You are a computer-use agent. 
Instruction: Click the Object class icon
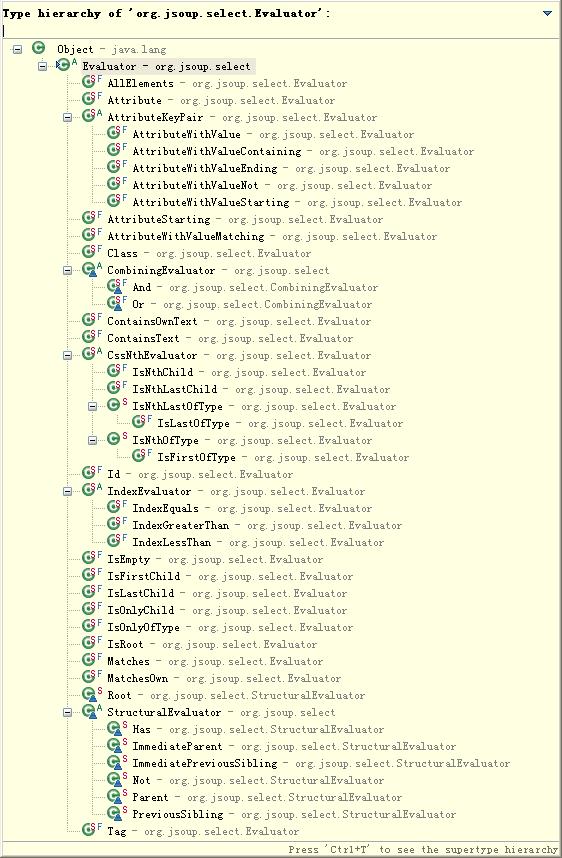38,48
